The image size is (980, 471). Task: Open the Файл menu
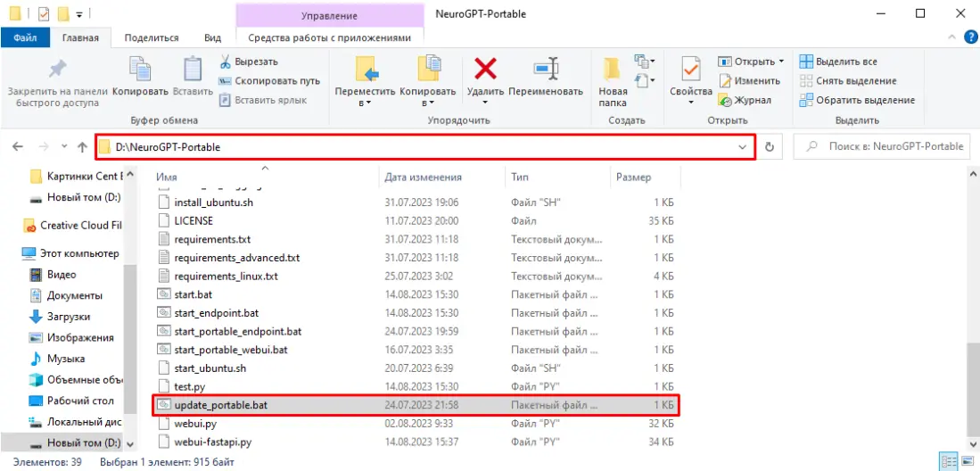[25, 37]
